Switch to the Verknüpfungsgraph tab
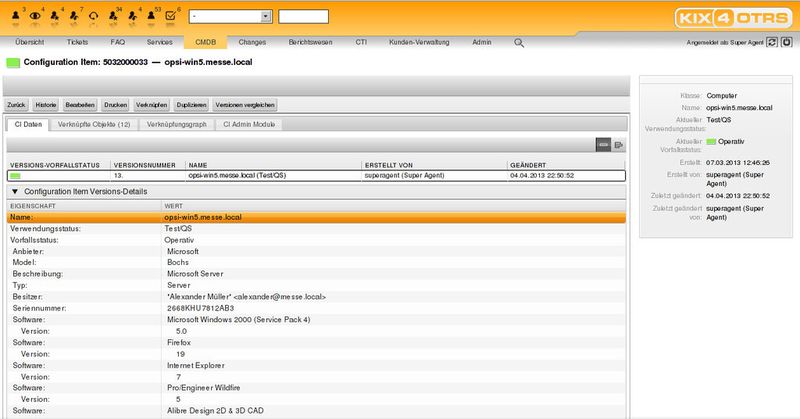This screenshot has height=419, width=800. 177,125
